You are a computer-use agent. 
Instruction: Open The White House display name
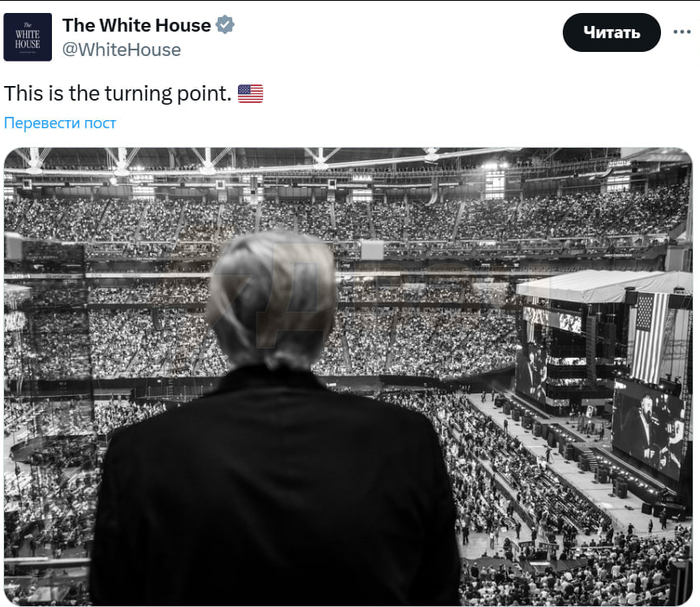137,25
